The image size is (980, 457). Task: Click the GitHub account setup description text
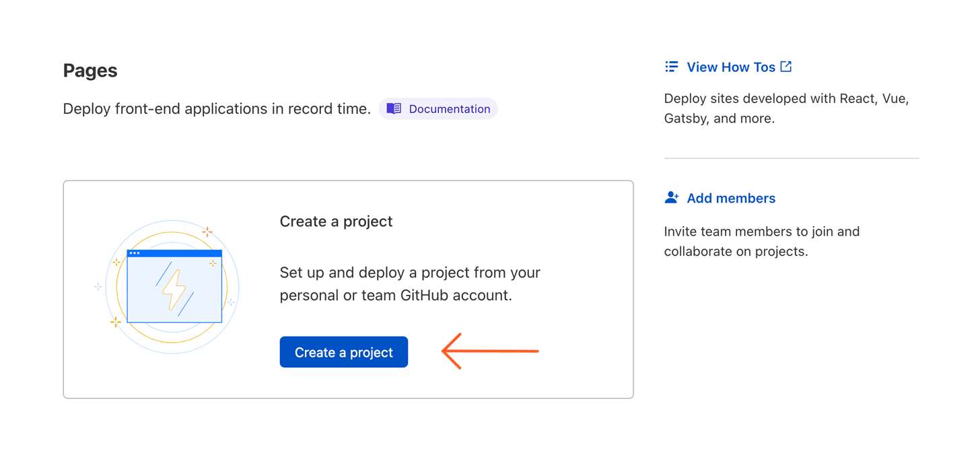coord(409,283)
